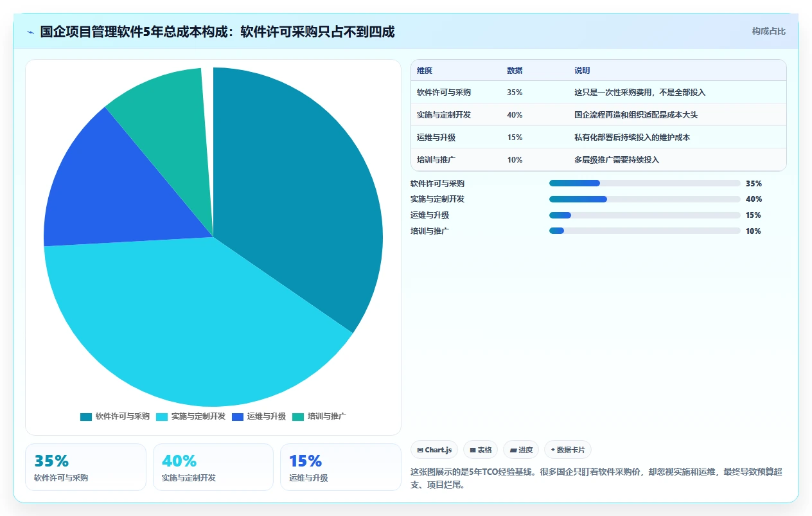Toggle the 实施与定制开发 legend swatch
The height and width of the screenshot is (516, 812).
(x=162, y=416)
